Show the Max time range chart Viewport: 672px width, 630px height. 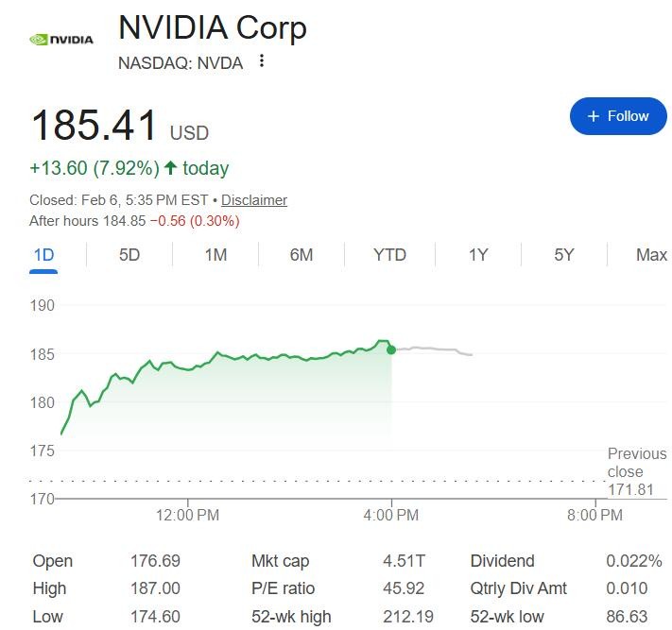point(651,255)
